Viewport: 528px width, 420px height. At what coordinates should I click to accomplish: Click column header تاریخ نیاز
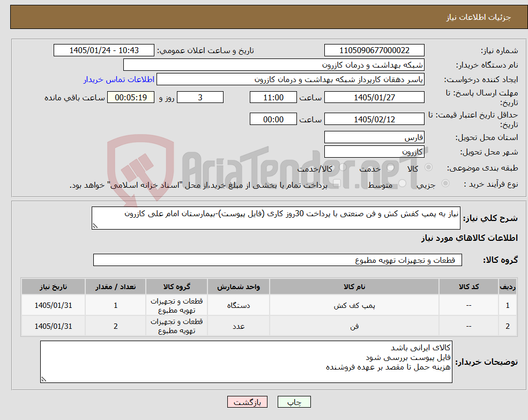53,286
